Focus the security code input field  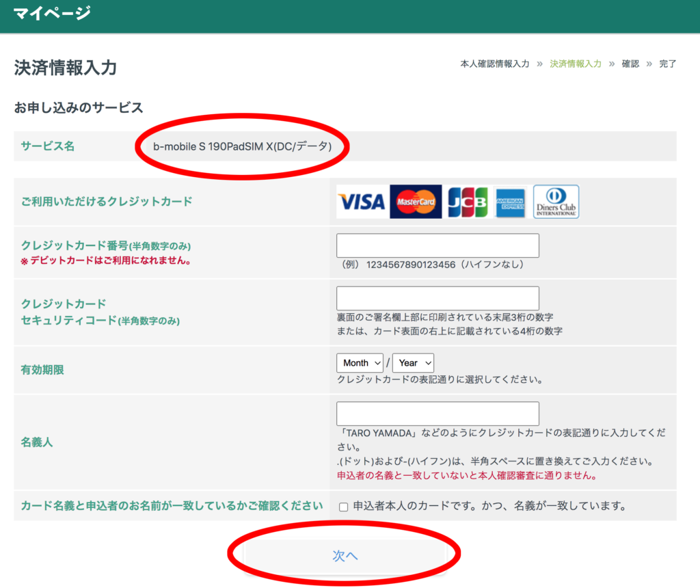point(437,298)
